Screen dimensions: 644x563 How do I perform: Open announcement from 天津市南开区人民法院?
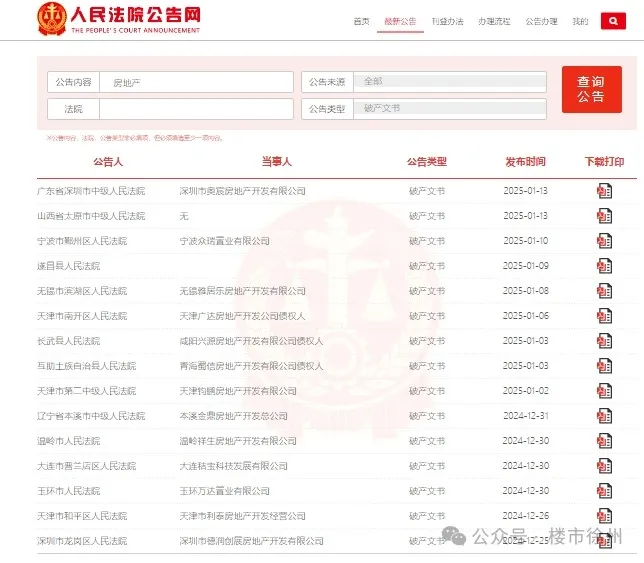point(82,316)
